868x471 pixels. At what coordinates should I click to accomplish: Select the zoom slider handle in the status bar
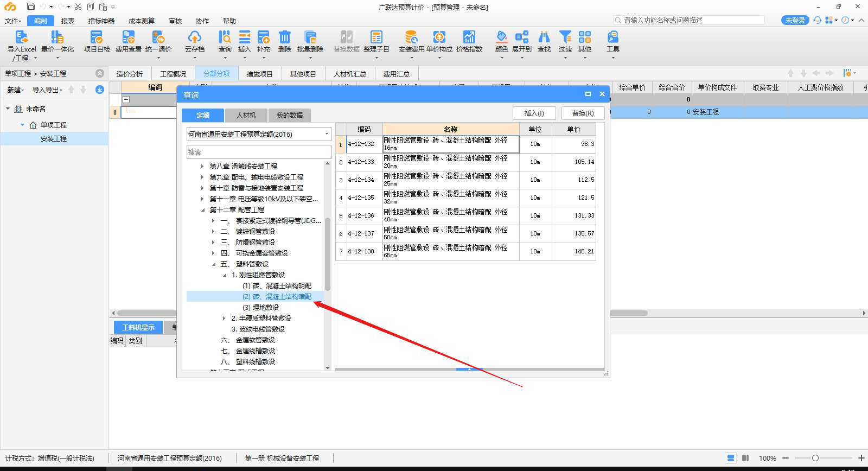815,458
